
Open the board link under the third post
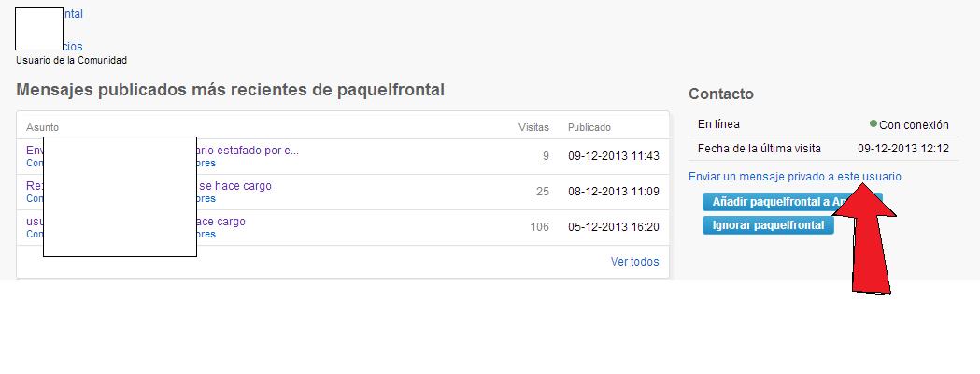pyautogui.click(x=121, y=235)
